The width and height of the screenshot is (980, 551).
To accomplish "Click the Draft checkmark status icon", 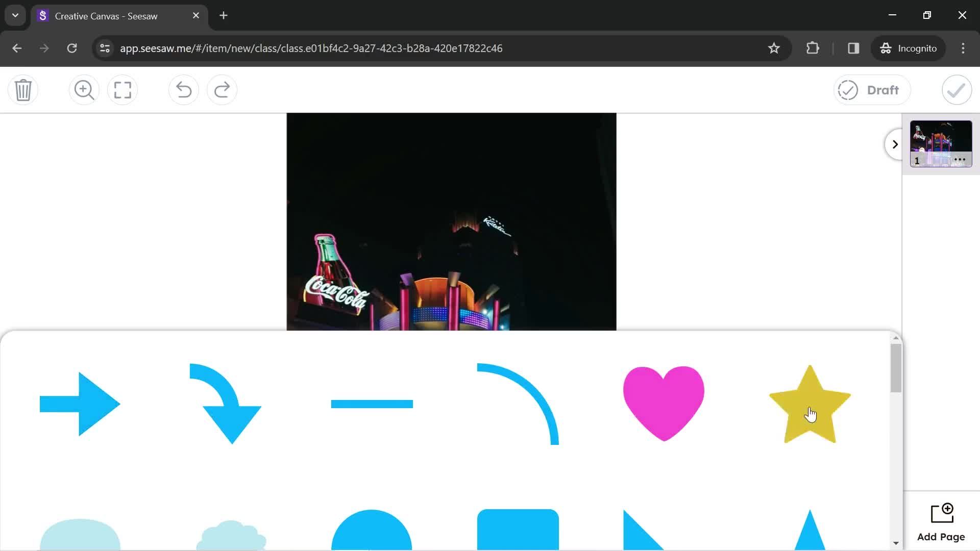I will tap(847, 89).
